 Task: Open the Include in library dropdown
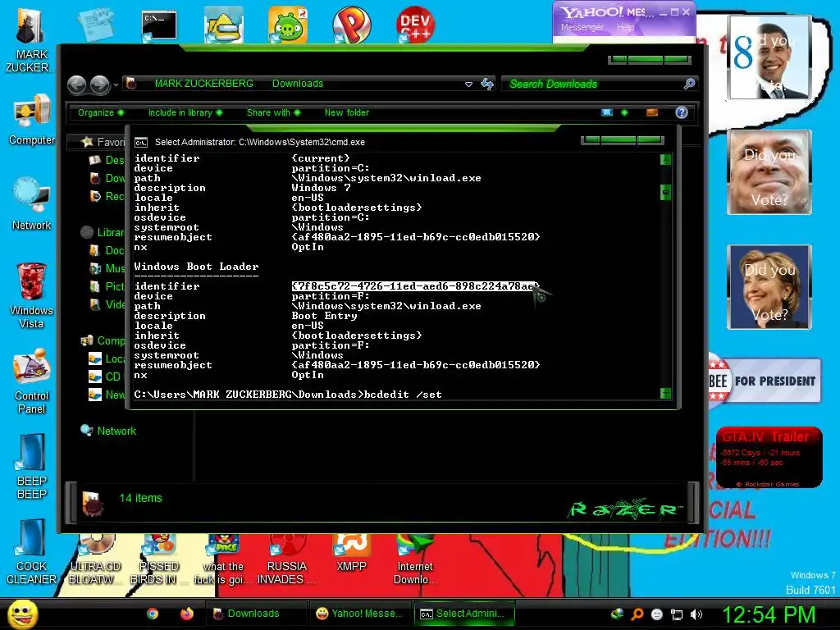click(185, 112)
